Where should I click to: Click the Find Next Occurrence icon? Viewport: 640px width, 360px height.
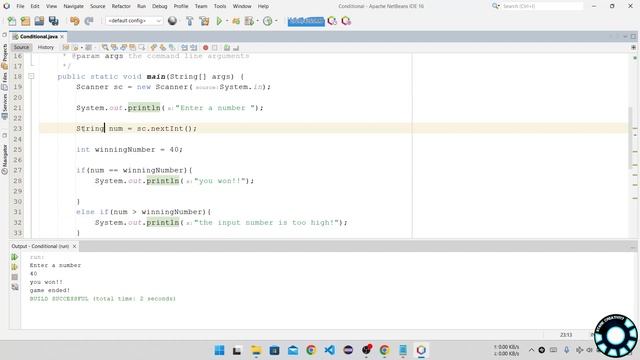click(123, 48)
